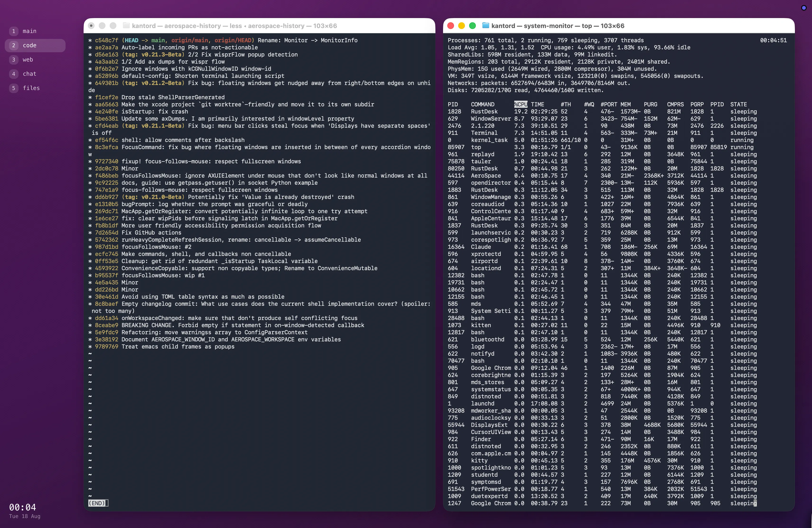This screenshot has height=528, width=812.
Task: Click the number badge 4 beside chat
Action: coord(14,74)
